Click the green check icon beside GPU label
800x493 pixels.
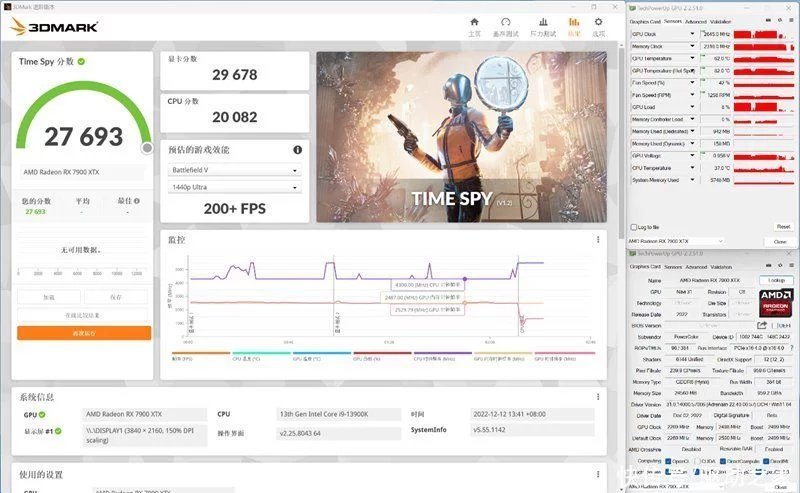click(42, 414)
